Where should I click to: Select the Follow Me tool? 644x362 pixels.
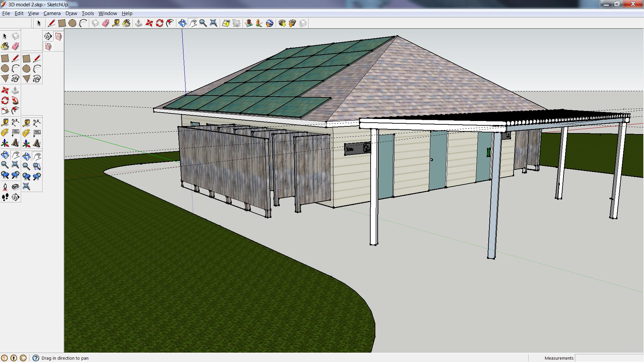tap(15, 101)
